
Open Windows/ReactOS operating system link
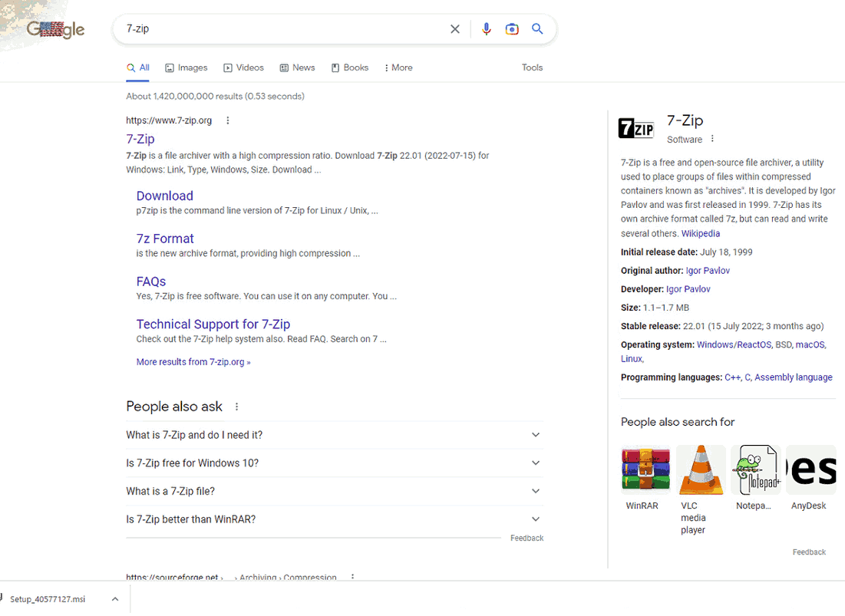coord(734,344)
